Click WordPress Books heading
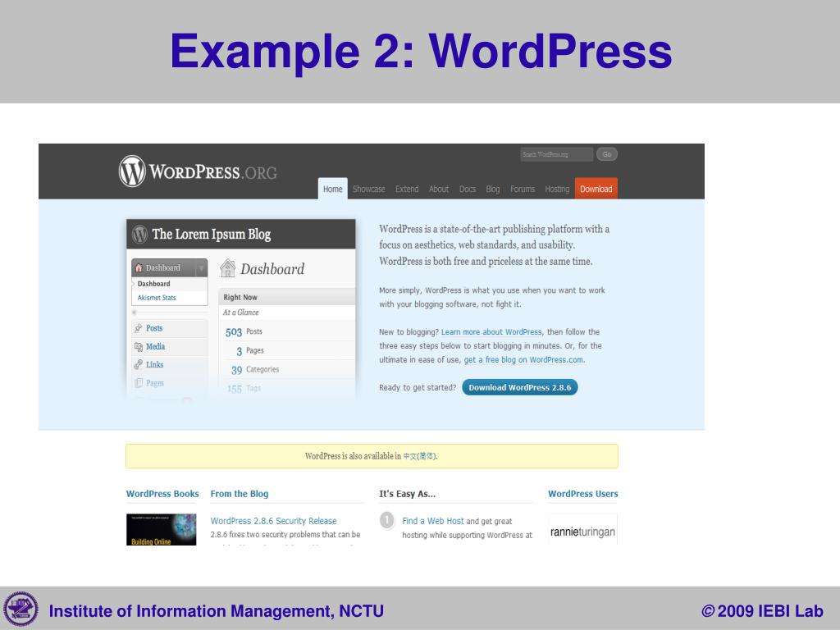 (162, 494)
